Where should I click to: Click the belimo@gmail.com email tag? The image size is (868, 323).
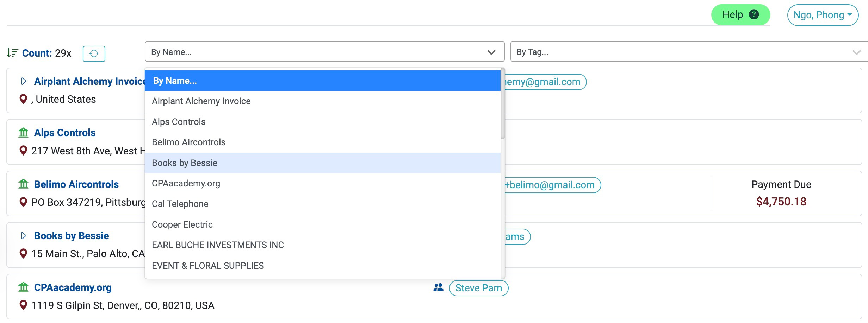coord(552,185)
